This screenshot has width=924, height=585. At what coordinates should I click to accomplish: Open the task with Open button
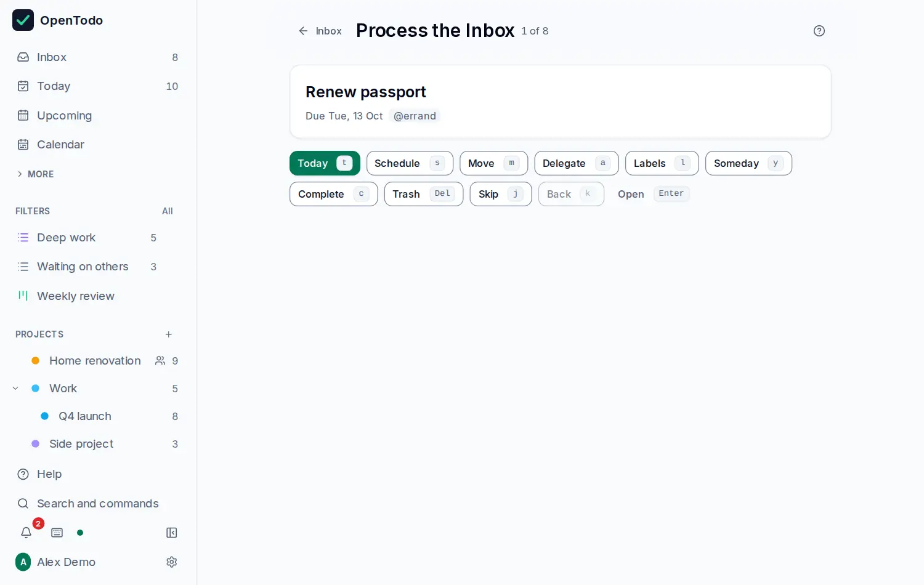[x=652, y=194]
